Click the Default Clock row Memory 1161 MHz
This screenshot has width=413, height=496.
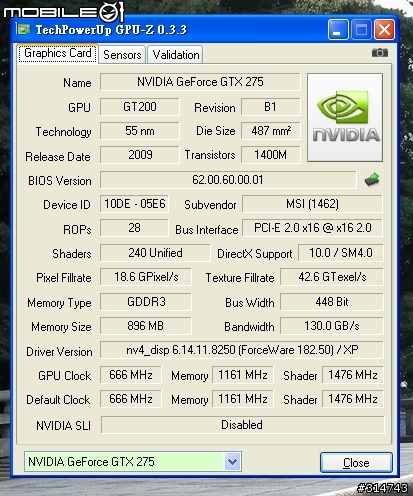coord(243,399)
